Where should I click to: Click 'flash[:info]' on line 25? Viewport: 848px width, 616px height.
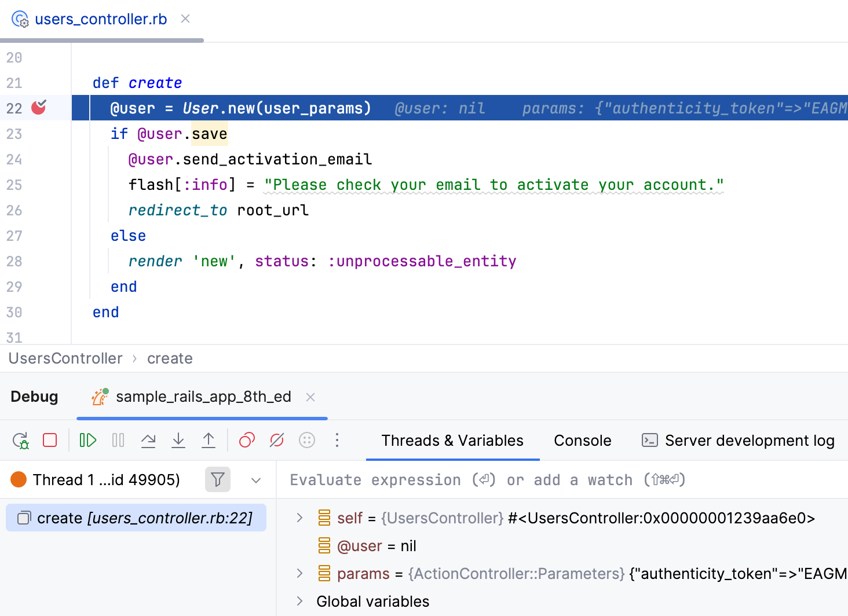click(x=182, y=185)
